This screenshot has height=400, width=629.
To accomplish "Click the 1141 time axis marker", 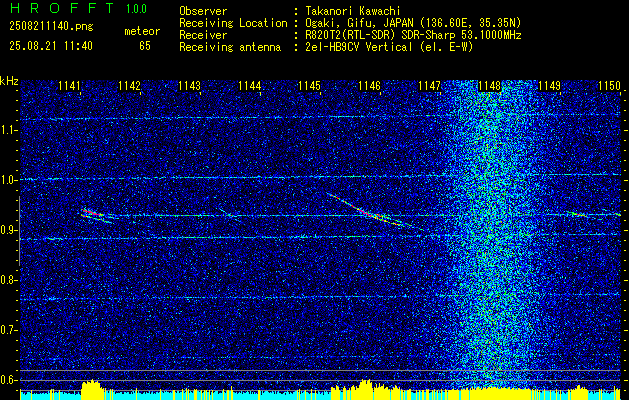I will [69, 86].
